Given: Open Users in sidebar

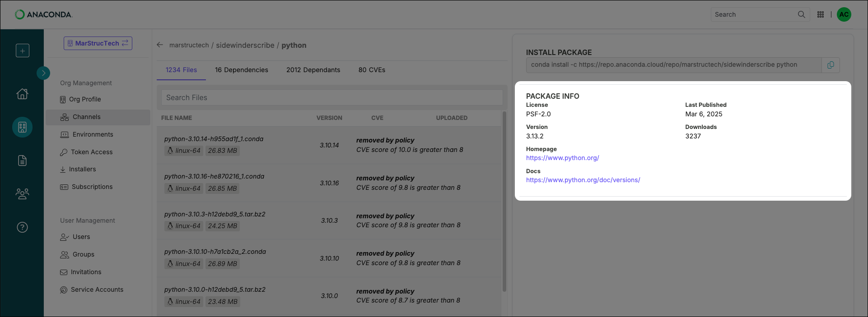Looking at the screenshot, I should (x=75, y=237).
